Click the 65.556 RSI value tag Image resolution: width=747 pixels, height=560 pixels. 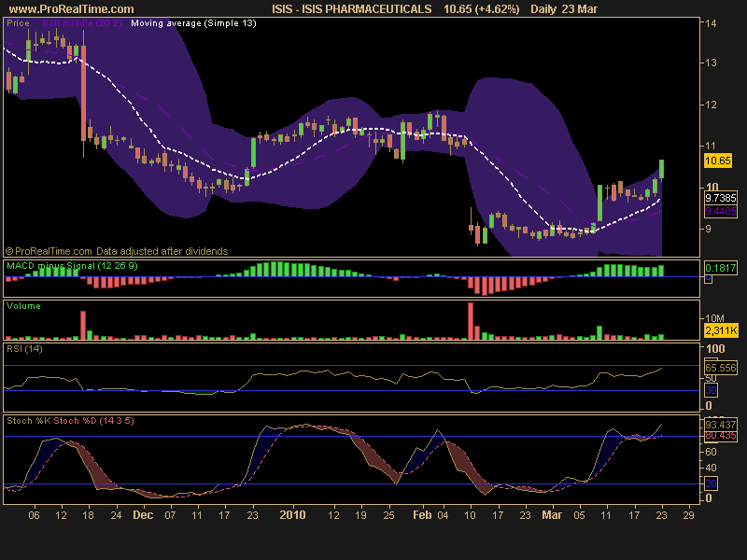pyautogui.click(x=721, y=368)
